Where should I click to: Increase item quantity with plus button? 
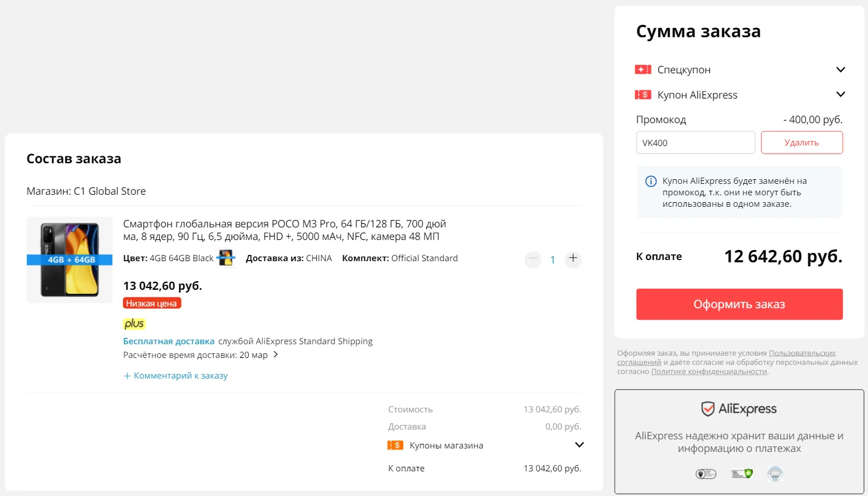573,259
